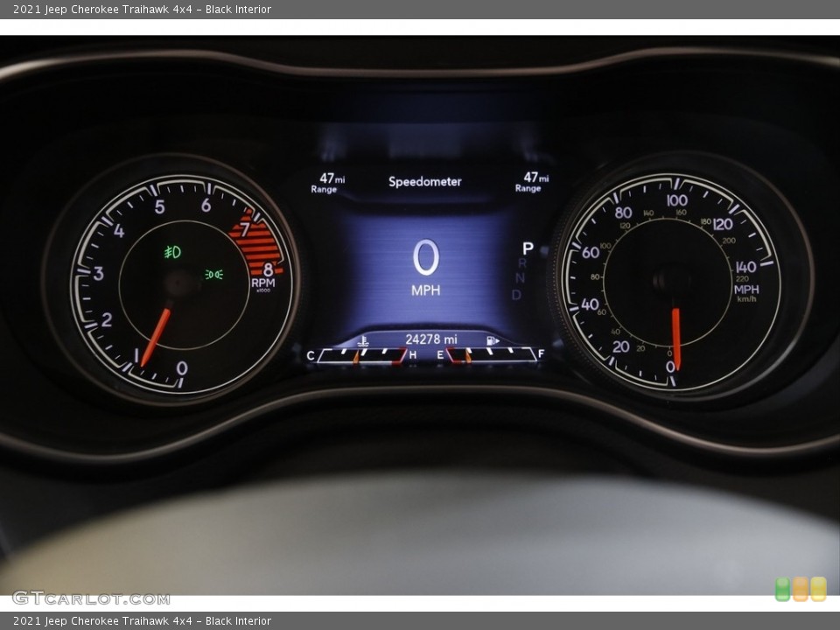Click the RPM label on tachometer
Image resolution: width=840 pixels, height=630 pixels.
pos(263,283)
